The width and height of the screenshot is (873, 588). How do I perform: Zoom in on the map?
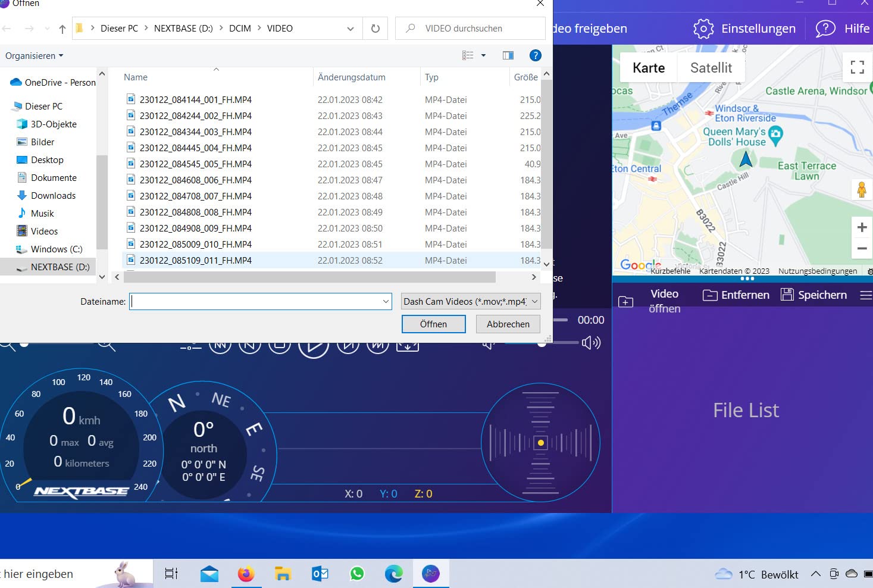tap(862, 227)
